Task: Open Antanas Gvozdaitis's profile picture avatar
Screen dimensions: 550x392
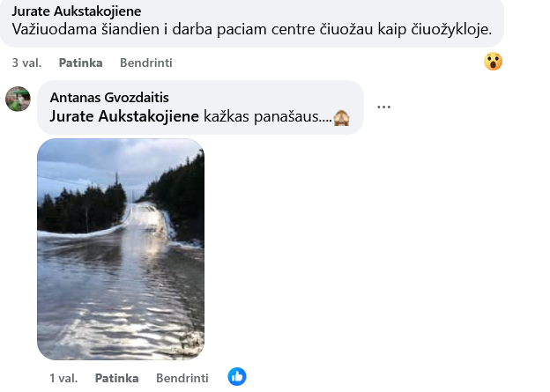Action: click(19, 99)
